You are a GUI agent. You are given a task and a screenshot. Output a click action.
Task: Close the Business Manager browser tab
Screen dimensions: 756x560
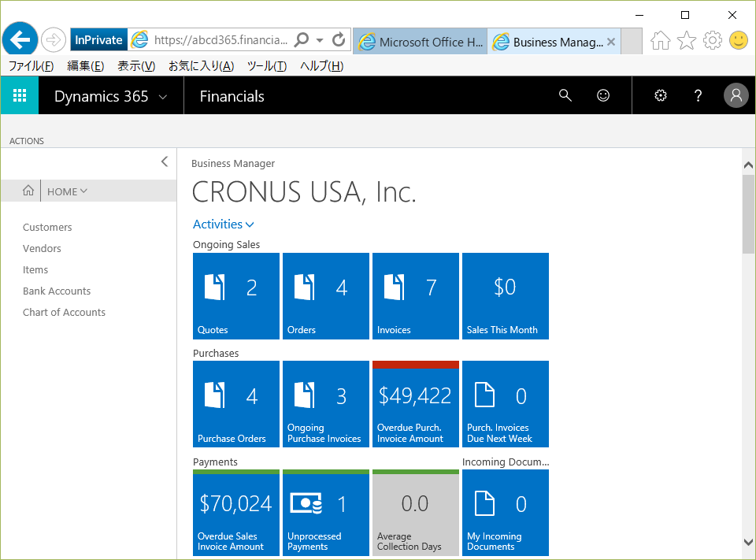[x=611, y=42]
